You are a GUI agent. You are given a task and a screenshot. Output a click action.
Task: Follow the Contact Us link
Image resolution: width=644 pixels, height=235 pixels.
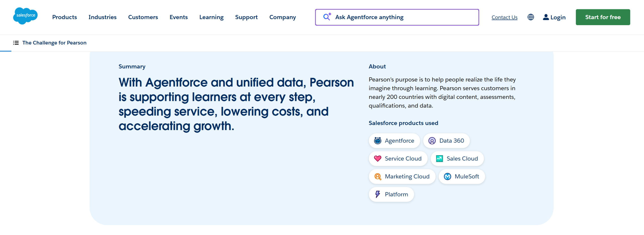coord(504,17)
